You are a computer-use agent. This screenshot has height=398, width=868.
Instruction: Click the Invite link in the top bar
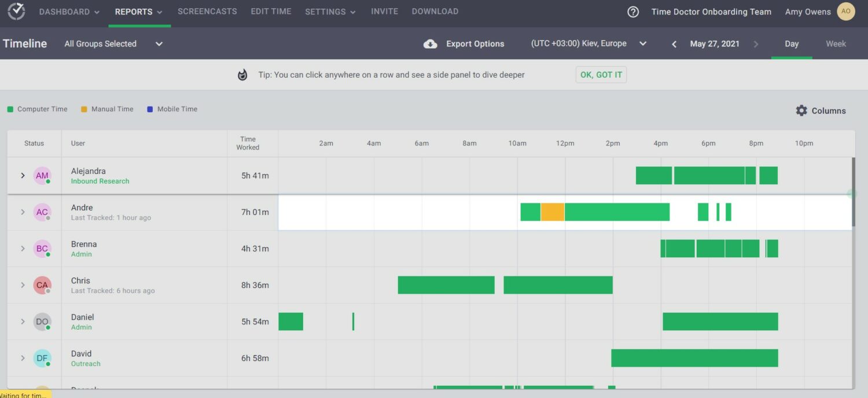pos(384,11)
